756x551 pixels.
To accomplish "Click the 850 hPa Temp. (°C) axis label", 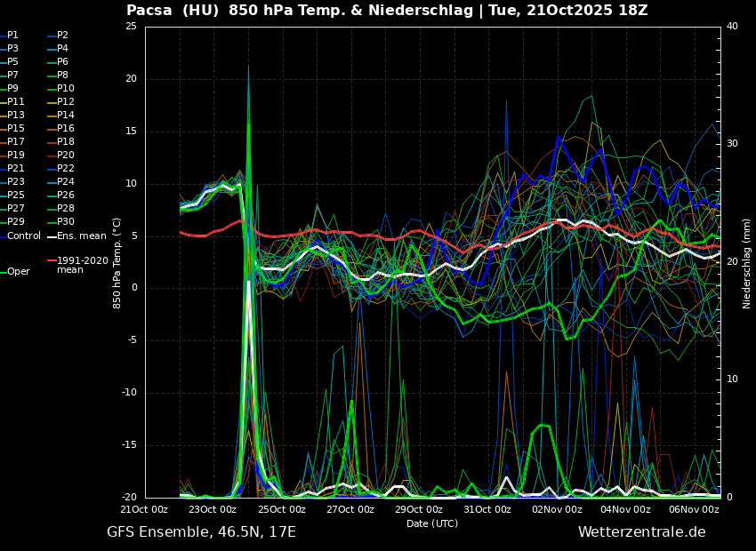I will (x=117, y=263).
